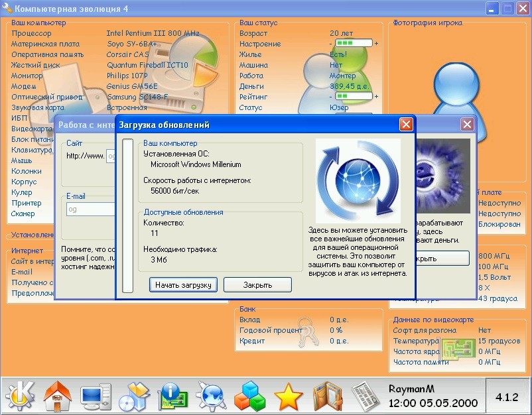Click the 3 Мб traffic value
The width and height of the screenshot is (532, 415).
pyautogui.click(x=159, y=260)
